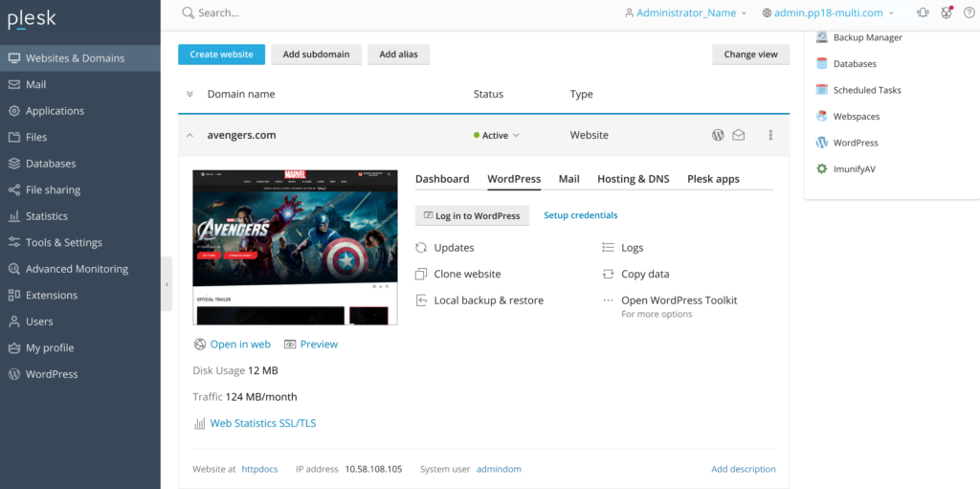Click the Plesk logo
The image size is (980, 489).
[x=32, y=20]
